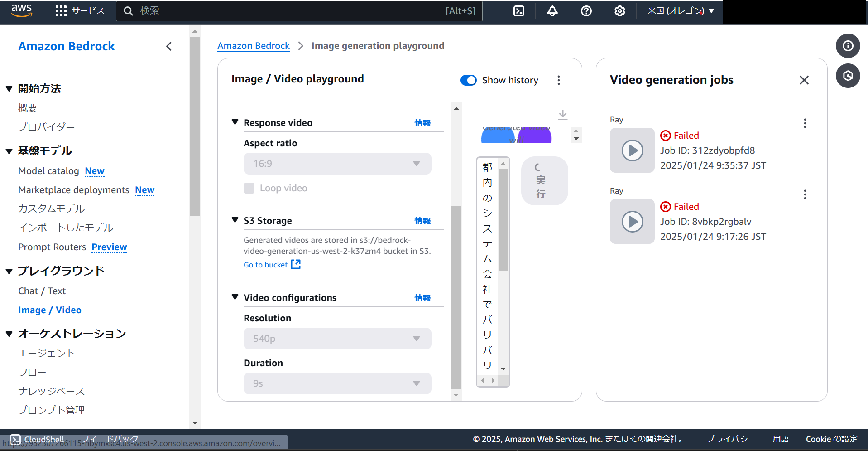The height and width of the screenshot is (451, 868).
Task: Download the generated video
Action: [563, 115]
